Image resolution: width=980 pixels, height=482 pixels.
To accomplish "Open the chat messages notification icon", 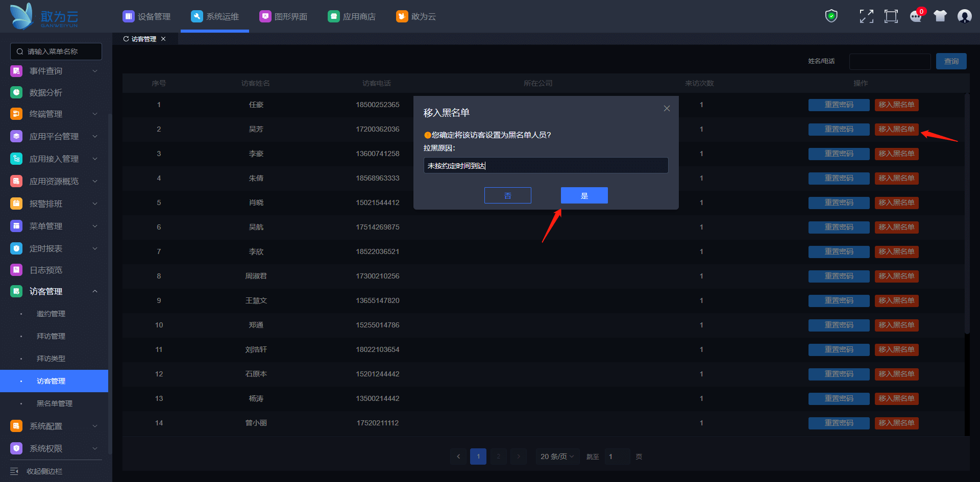I will 916,16.
